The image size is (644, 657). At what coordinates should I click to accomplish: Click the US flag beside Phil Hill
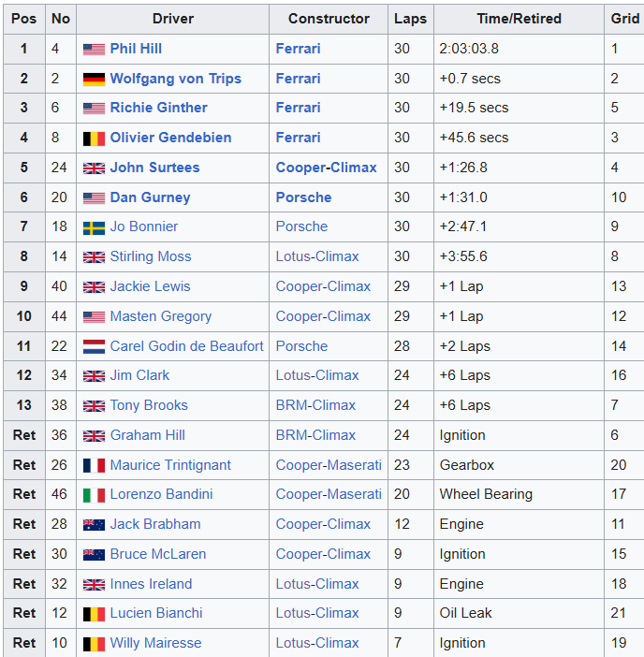pos(94,50)
